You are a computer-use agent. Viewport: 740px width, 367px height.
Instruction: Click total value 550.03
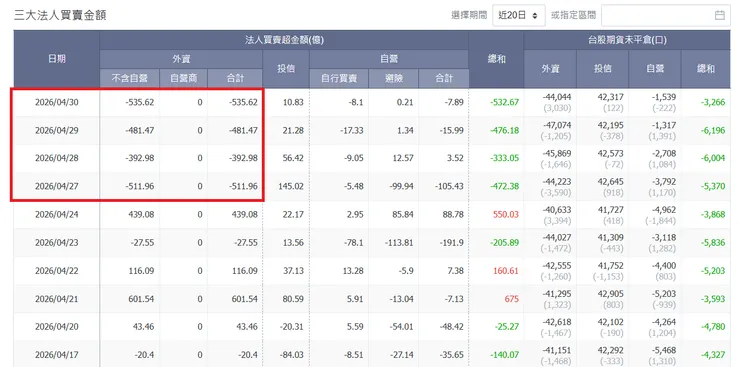(505, 214)
